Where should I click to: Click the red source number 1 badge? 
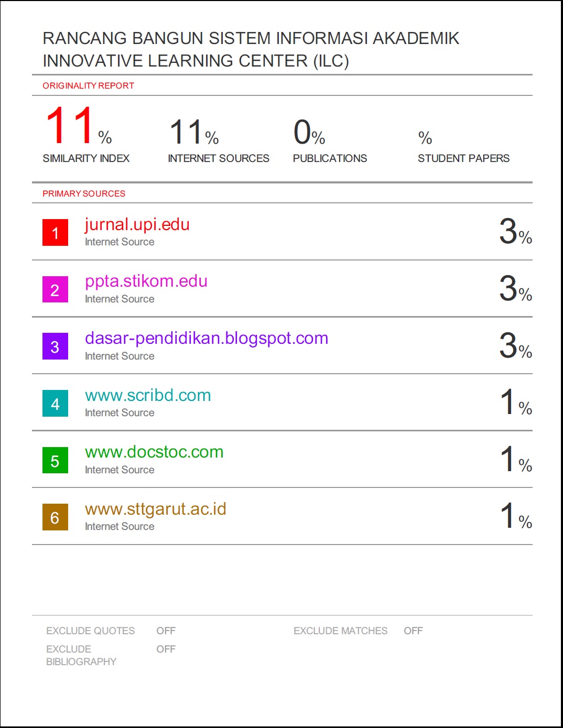tap(55, 233)
